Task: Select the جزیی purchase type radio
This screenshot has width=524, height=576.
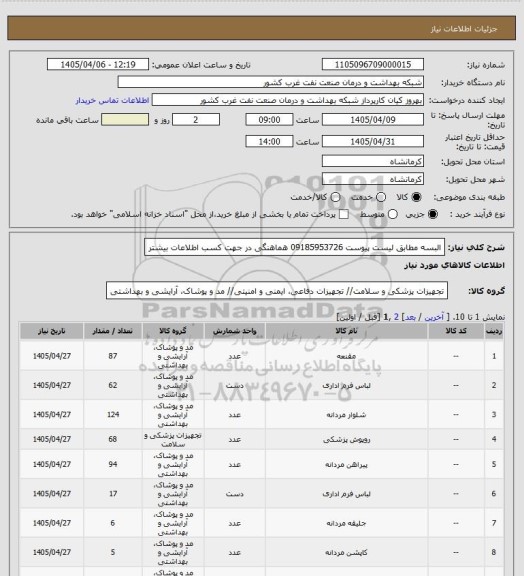Action: pos(433,214)
